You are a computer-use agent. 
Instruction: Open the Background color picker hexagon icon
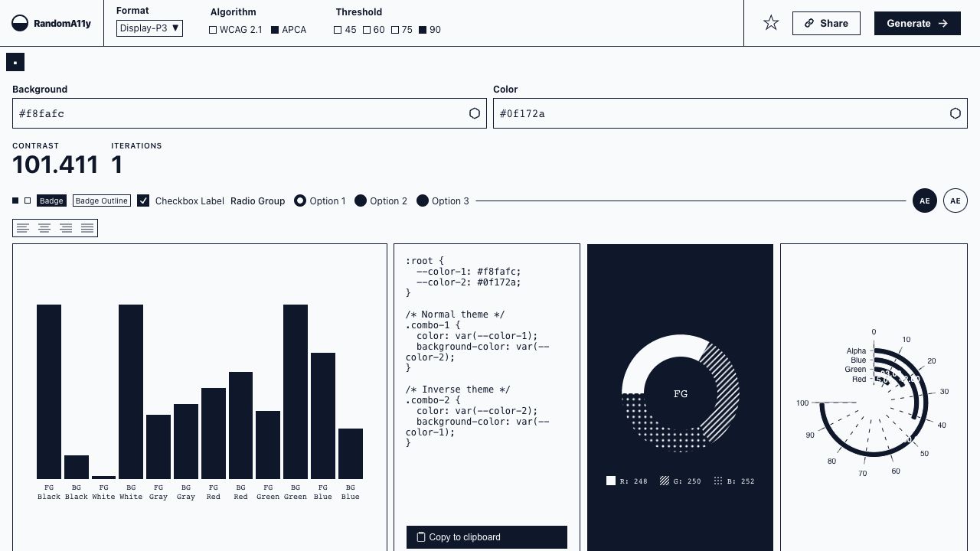point(475,113)
